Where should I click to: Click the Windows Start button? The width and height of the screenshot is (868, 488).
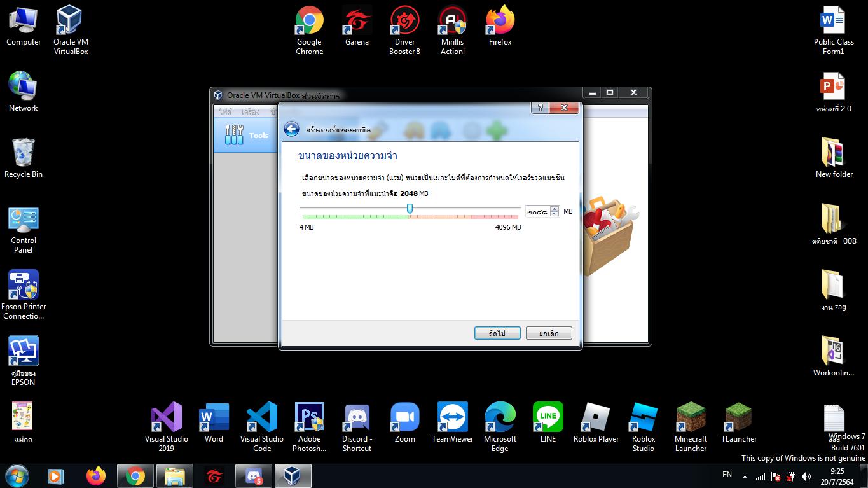pos(16,475)
